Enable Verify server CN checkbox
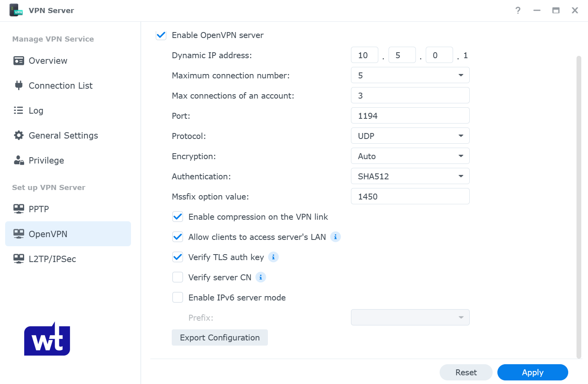The height and width of the screenshot is (384, 588). point(178,277)
